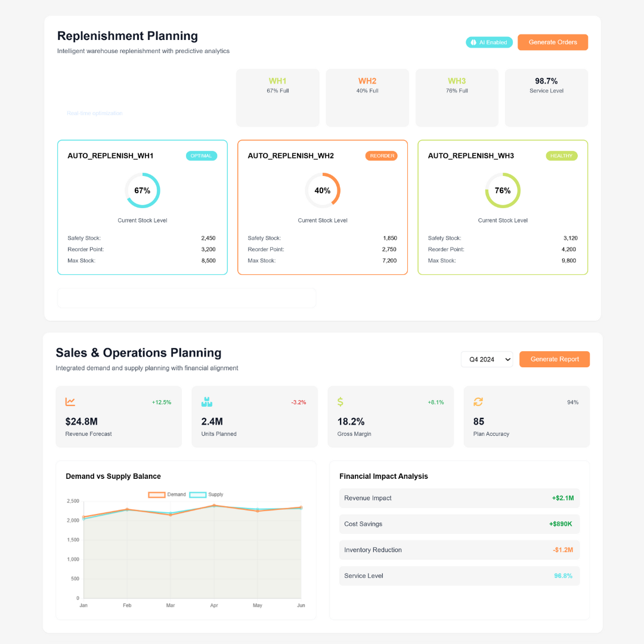This screenshot has width=644, height=644.
Task: Click the brain icon in AI Enabled badge
Action: point(474,42)
